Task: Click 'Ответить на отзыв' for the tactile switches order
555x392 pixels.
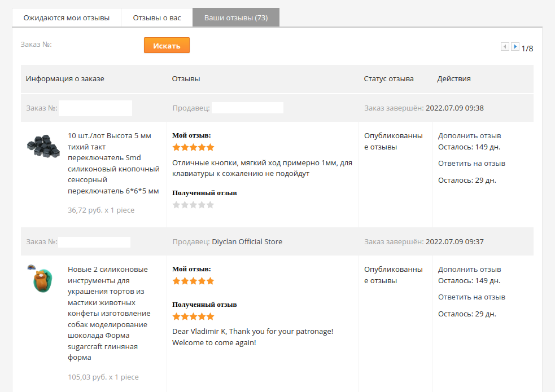Action: [x=471, y=164]
